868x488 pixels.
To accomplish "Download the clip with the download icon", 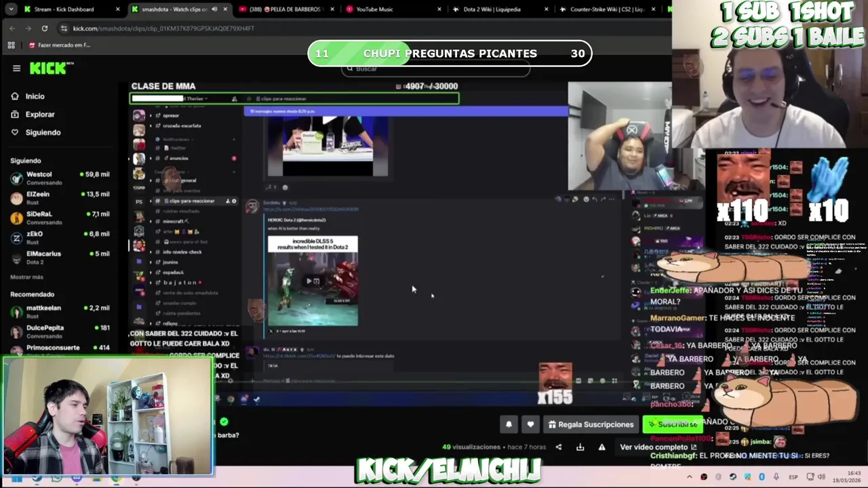I will coord(580,447).
